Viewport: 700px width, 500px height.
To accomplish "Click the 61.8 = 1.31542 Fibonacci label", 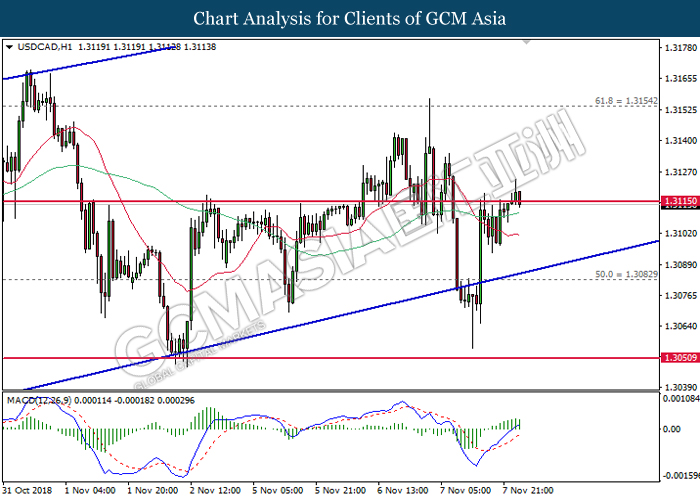I will click(626, 101).
